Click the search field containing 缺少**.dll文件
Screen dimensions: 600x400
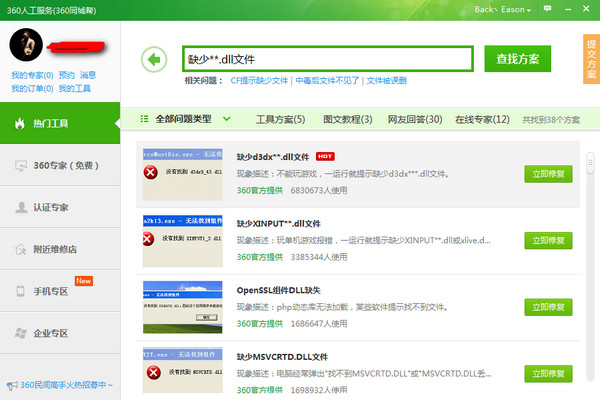[328, 59]
